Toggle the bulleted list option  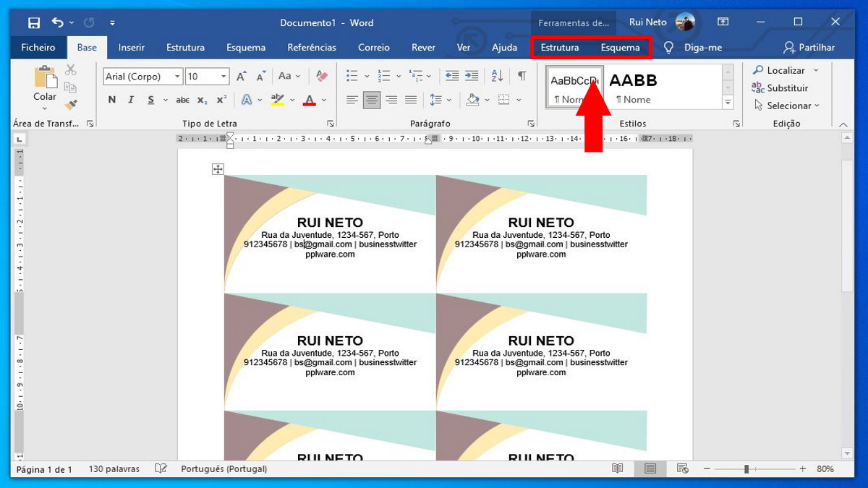coord(353,75)
